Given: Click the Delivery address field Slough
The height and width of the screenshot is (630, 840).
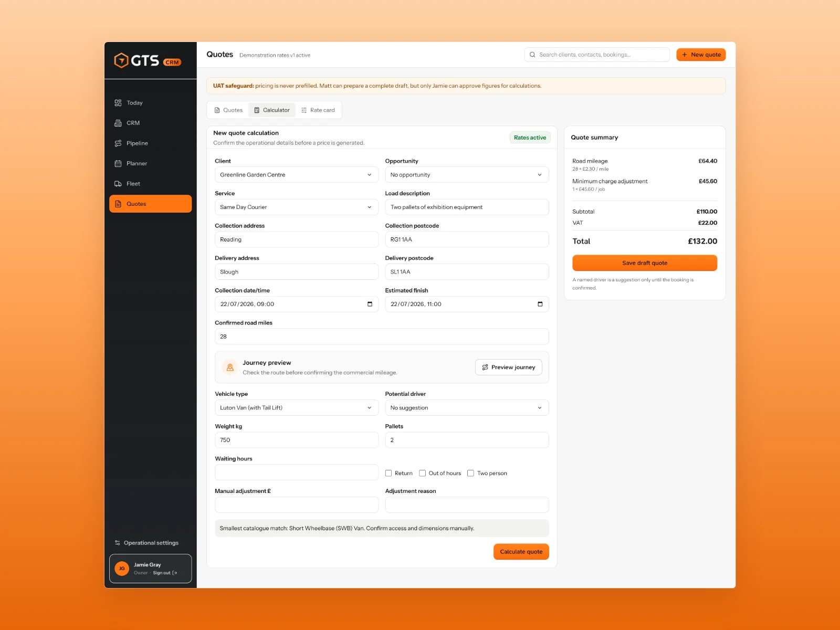Looking at the screenshot, I should (297, 272).
